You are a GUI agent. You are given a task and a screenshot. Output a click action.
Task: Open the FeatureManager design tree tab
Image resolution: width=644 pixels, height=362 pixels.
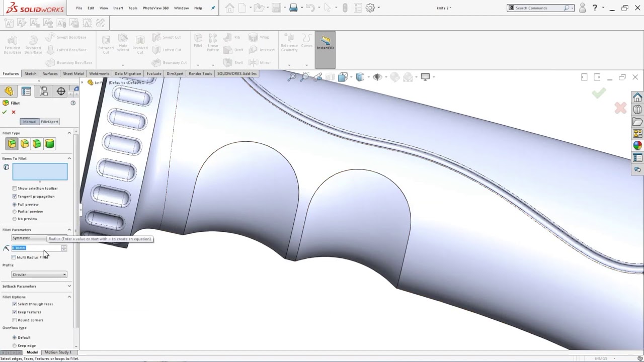[x=9, y=91]
